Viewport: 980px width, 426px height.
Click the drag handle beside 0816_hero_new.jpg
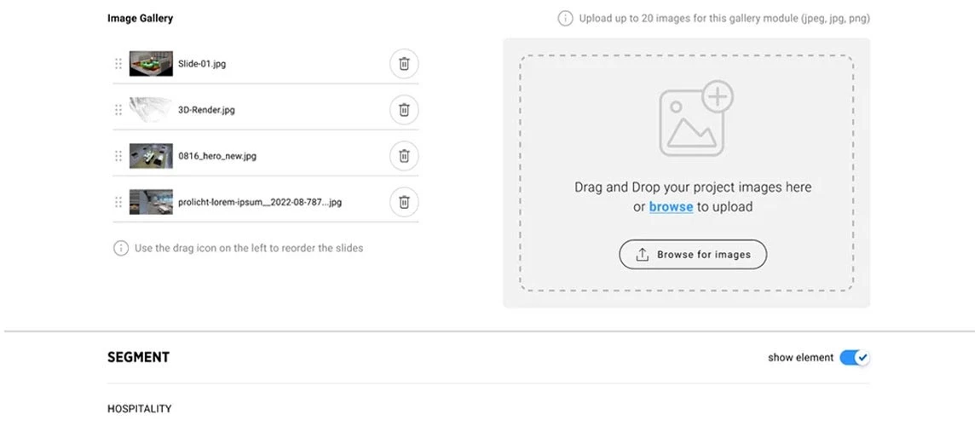point(118,156)
